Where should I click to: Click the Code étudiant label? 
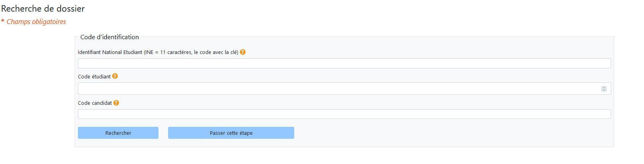94,76
